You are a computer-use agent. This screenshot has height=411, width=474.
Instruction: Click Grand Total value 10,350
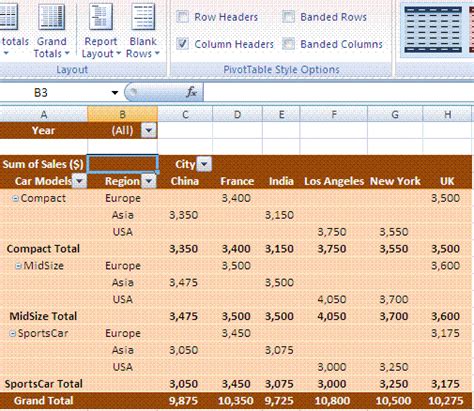click(x=237, y=401)
